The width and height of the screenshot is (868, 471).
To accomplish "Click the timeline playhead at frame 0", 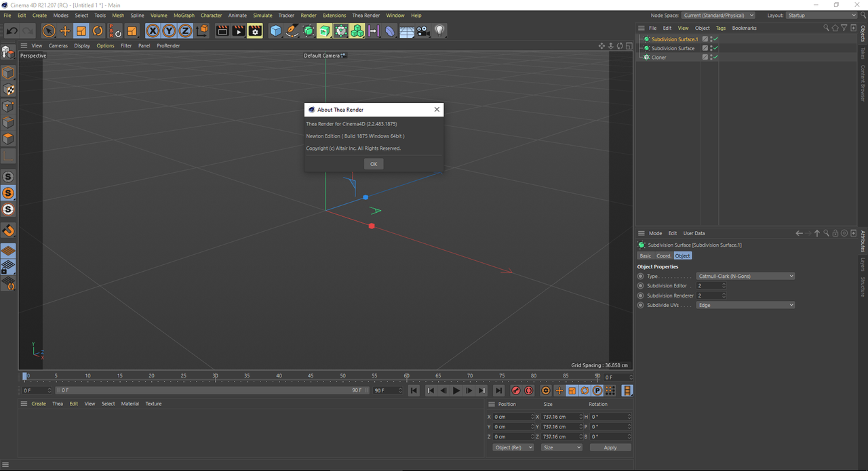I will tap(26, 376).
